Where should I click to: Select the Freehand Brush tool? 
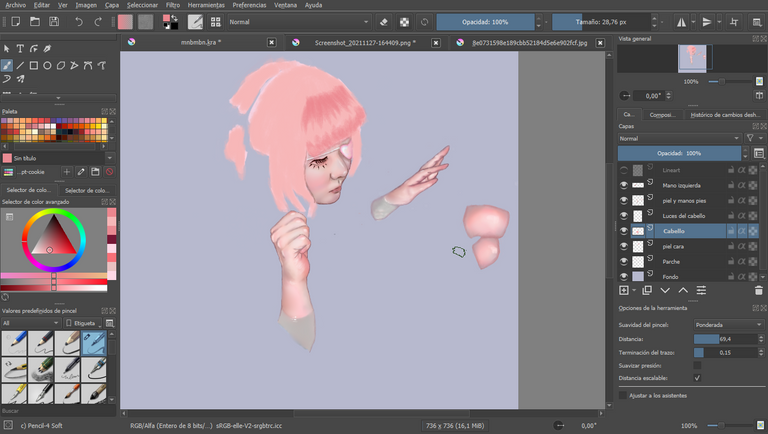(x=6, y=65)
